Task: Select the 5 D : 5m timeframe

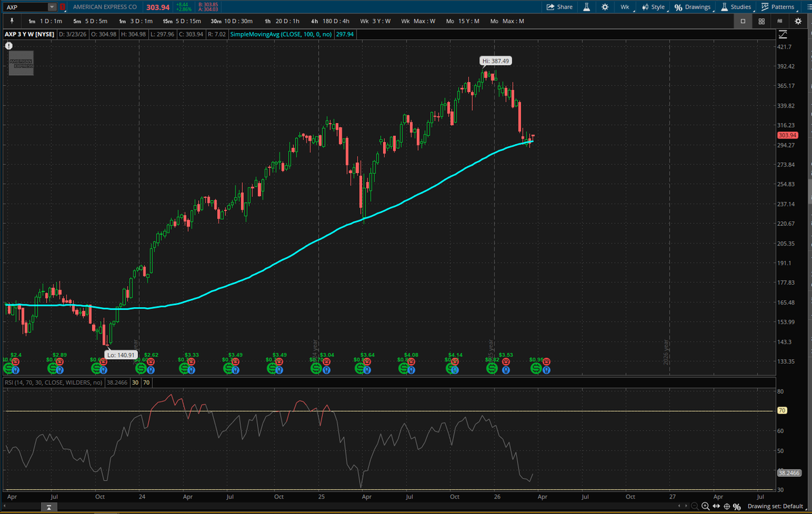Action: coord(91,21)
